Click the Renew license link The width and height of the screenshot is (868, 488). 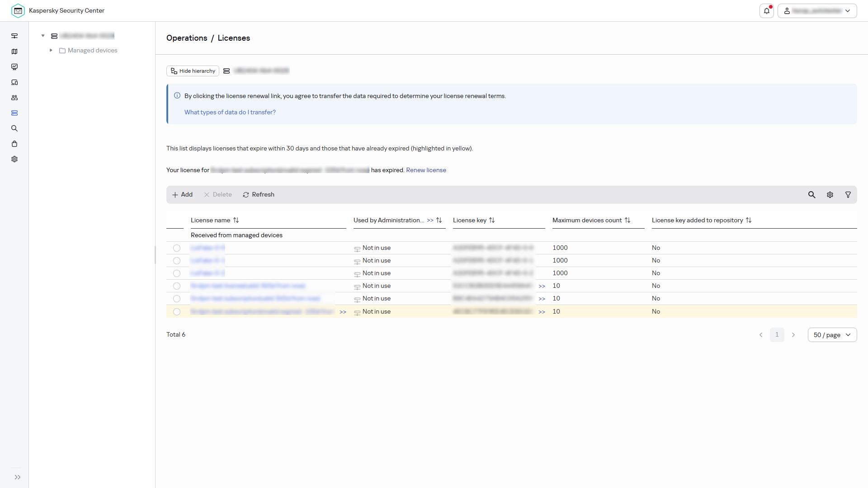426,170
